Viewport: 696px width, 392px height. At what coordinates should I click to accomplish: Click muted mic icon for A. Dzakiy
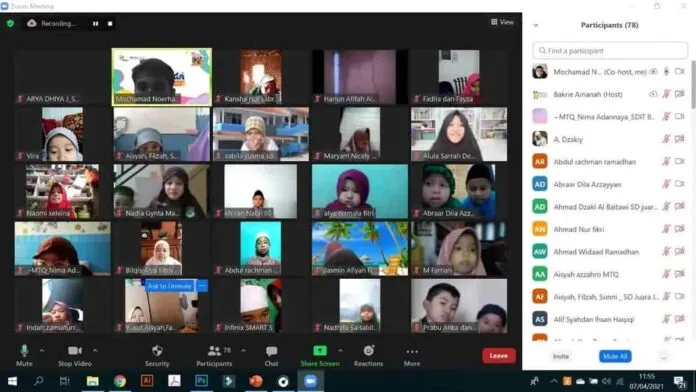pos(666,139)
